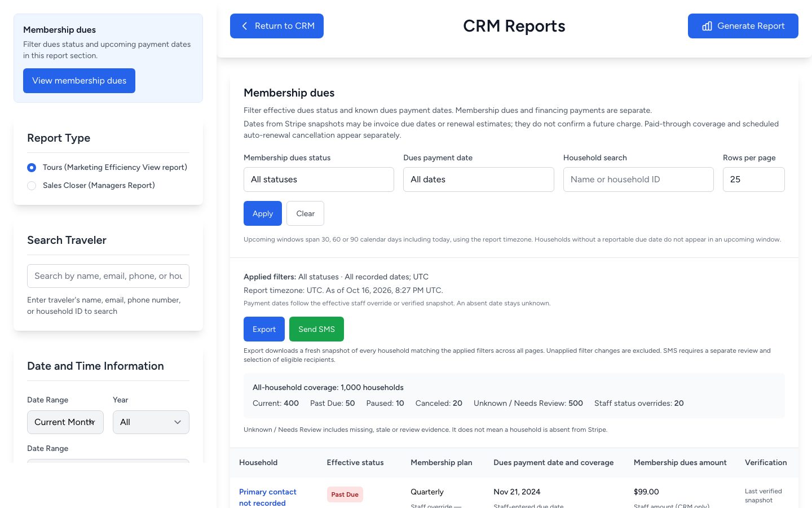Click the Past Due status badge

click(345, 494)
